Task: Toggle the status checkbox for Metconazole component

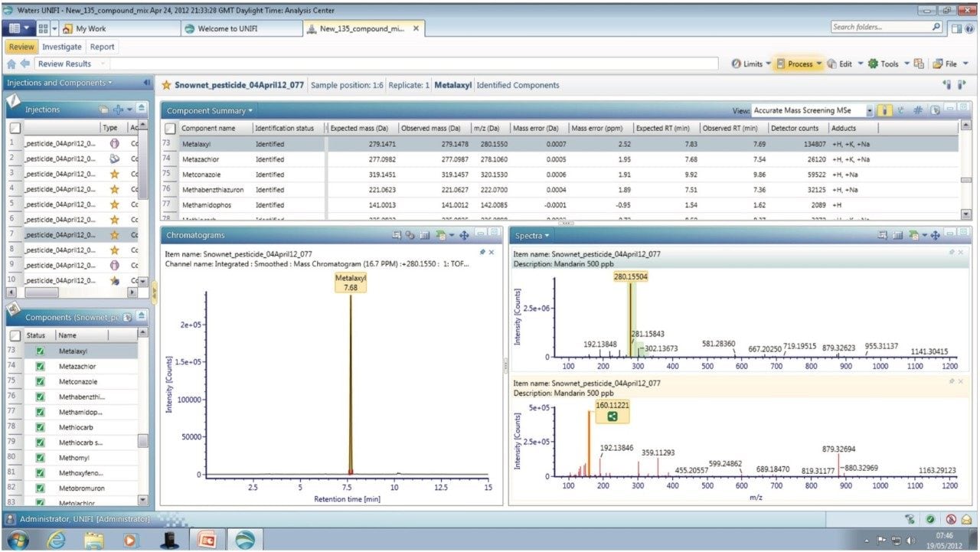Action: point(41,381)
